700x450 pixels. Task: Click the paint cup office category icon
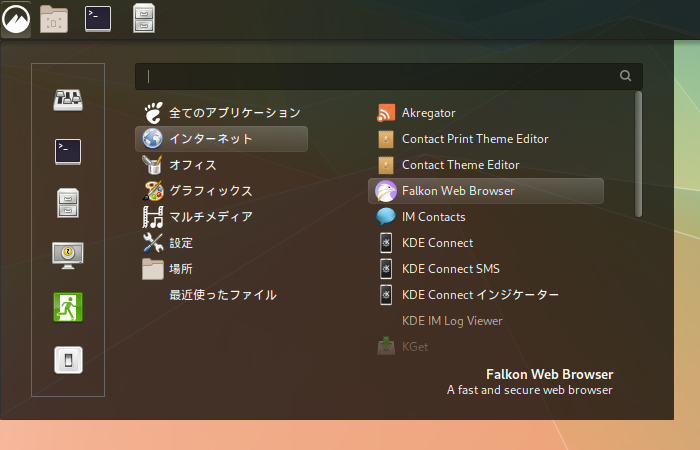pos(153,165)
